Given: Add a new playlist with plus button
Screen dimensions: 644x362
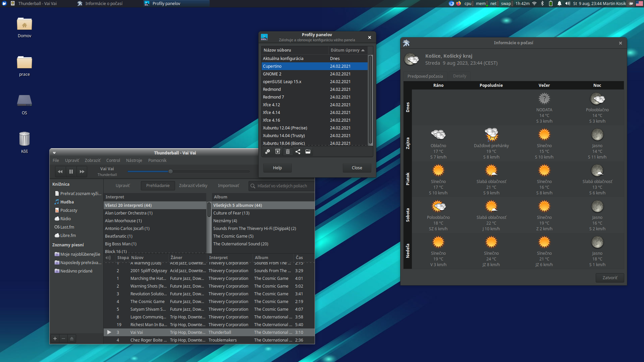Looking at the screenshot, I should point(55,339).
